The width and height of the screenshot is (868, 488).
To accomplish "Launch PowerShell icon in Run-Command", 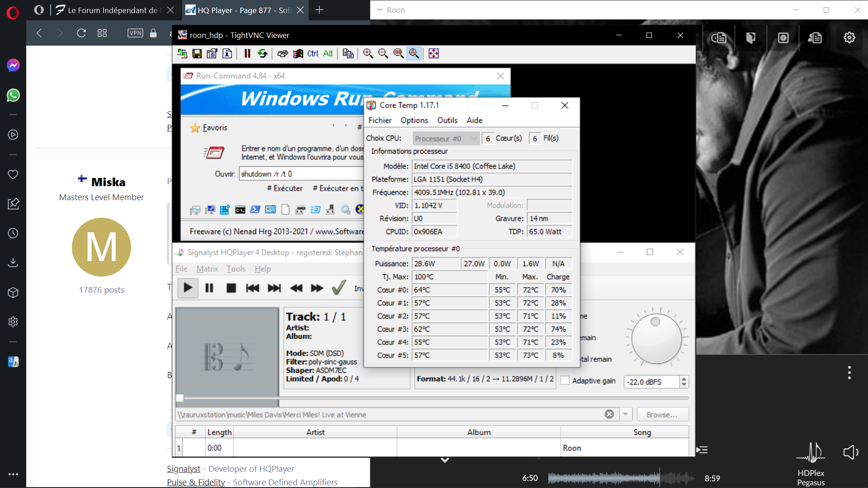I will coord(255,210).
